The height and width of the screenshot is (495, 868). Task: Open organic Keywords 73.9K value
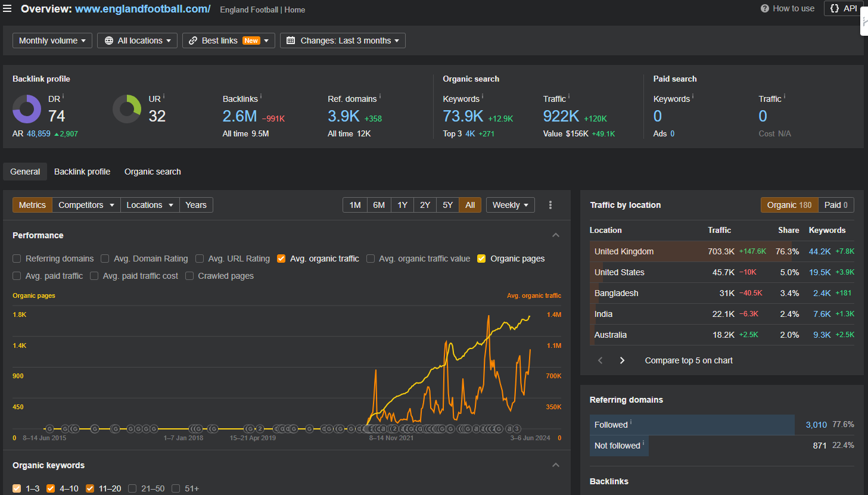(x=463, y=116)
